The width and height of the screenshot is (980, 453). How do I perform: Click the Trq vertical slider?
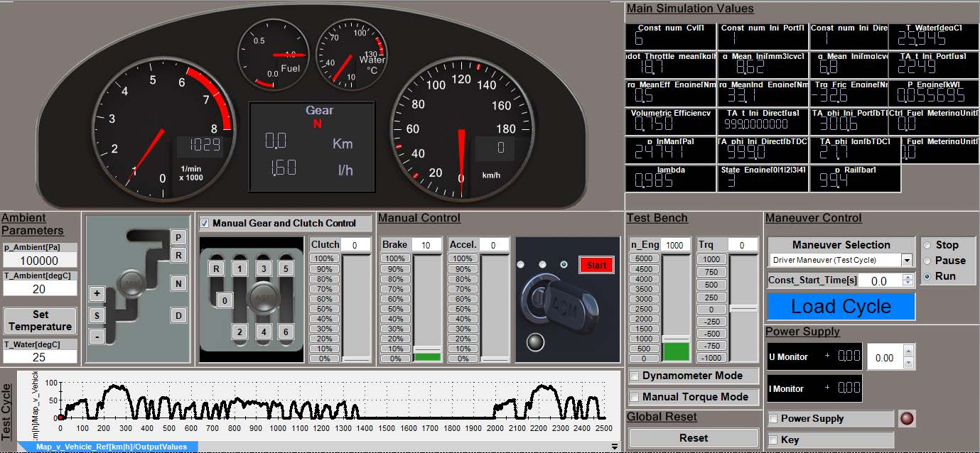pos(744,308)
